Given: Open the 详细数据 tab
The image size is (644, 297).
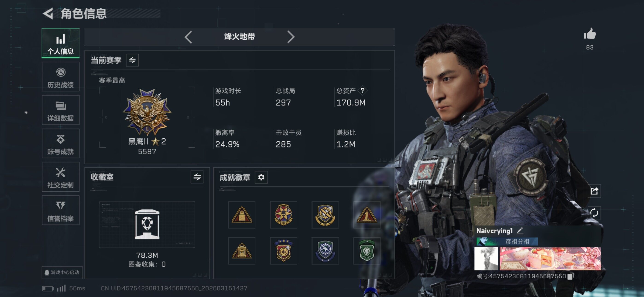Looking at the screenshot, I should [x=61, y=110].
